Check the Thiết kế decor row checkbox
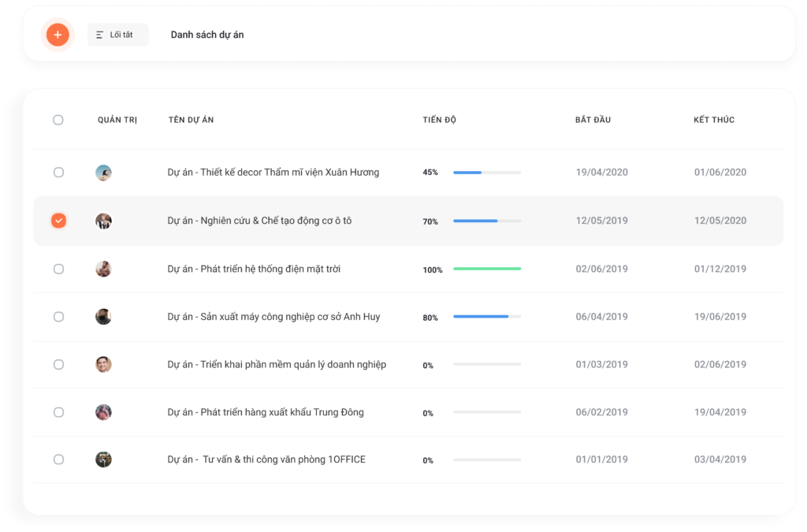 pos(58,173)
